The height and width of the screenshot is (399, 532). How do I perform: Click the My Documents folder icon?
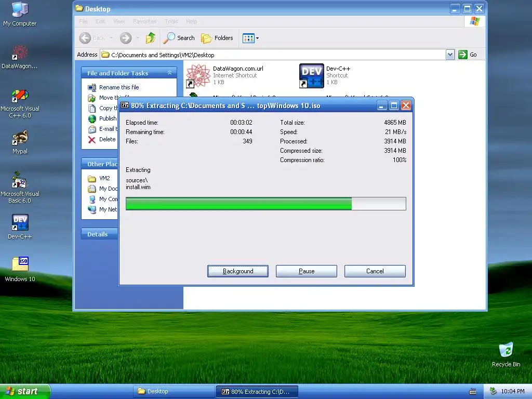(92, 189)
